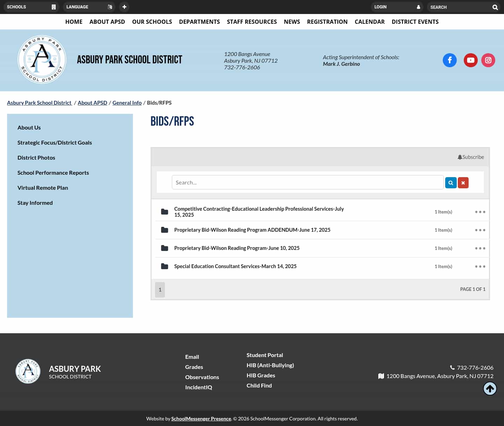Image resolution: width=504 pixels, height=426 pixels.
Task: Open the district's Facebook page
Action: pyautogui.click(x=450, y=60)
